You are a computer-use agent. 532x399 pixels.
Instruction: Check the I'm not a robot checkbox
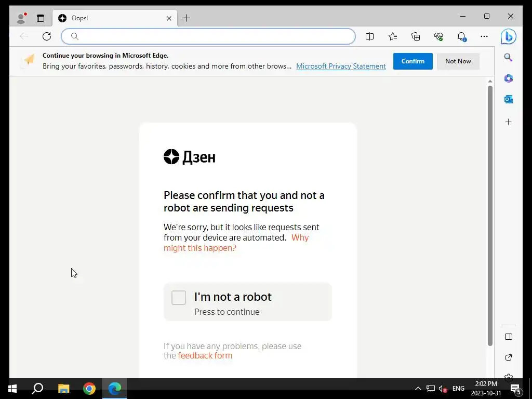pyautogui.click(x=179, y=298)
